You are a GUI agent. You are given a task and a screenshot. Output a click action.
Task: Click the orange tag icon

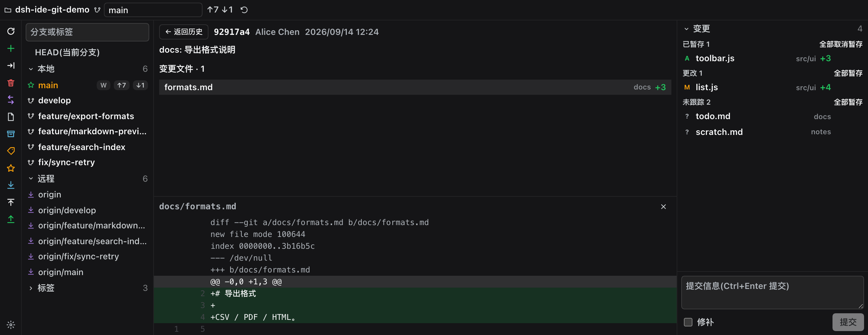click(11, 151)
